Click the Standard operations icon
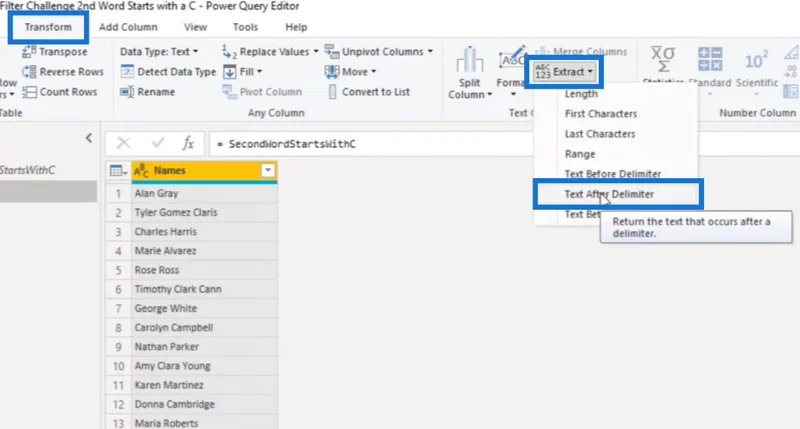 710,59
